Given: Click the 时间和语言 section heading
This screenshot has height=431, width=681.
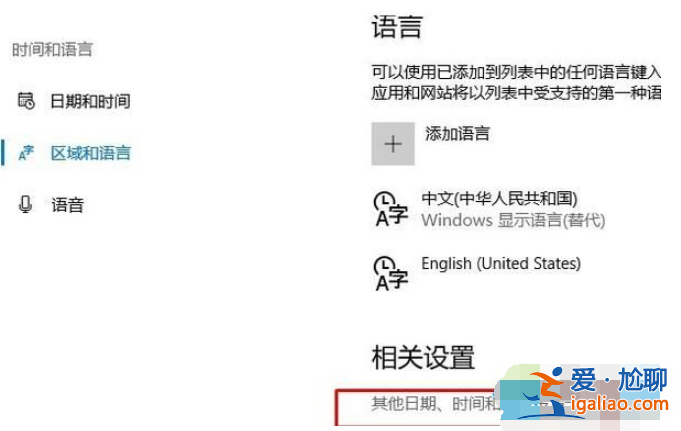Looking at the screenshot, I should coord(52,50).
